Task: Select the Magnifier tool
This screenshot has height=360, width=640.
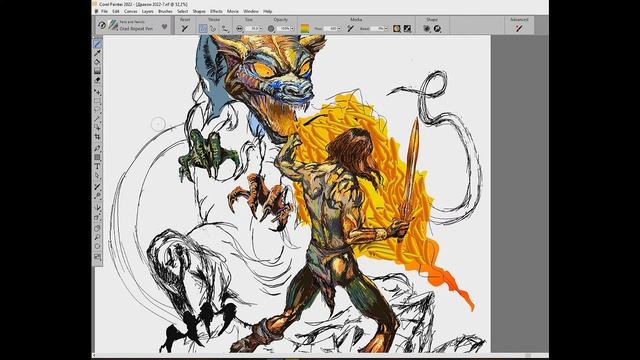Action: tap(97, 237)
